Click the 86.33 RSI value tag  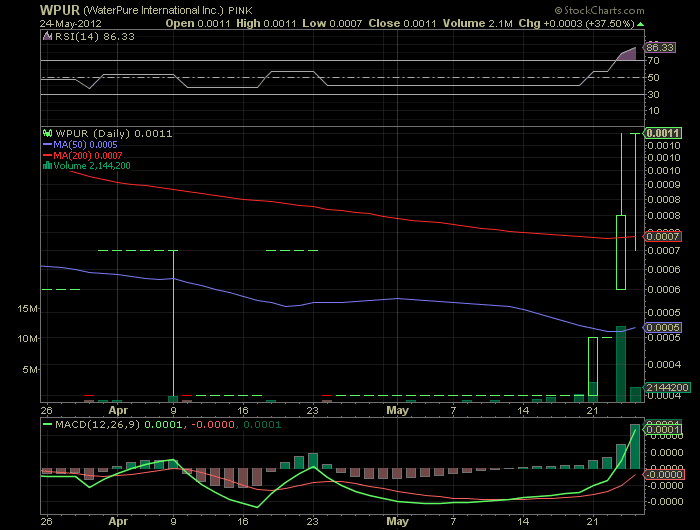(x=660, y=47)
